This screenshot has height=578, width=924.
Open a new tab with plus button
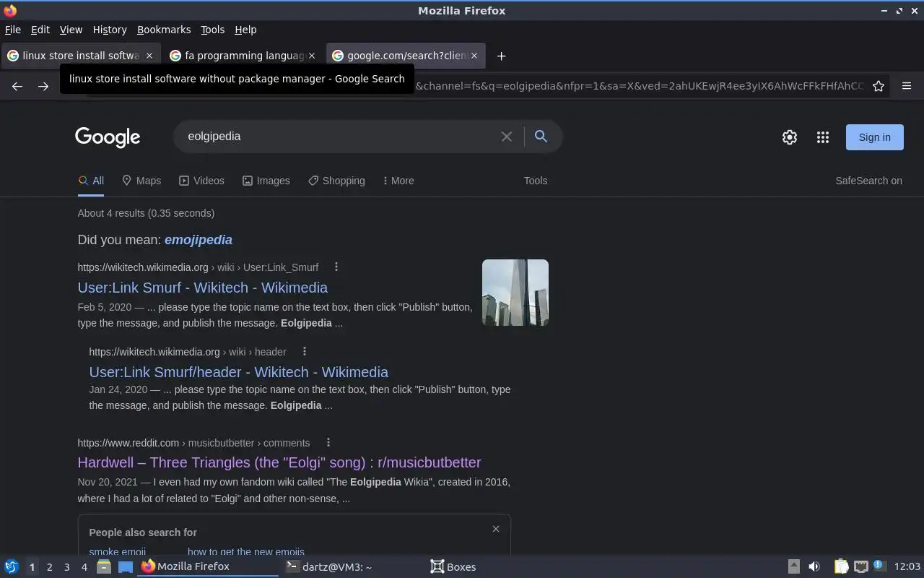(x=501, y=56)
